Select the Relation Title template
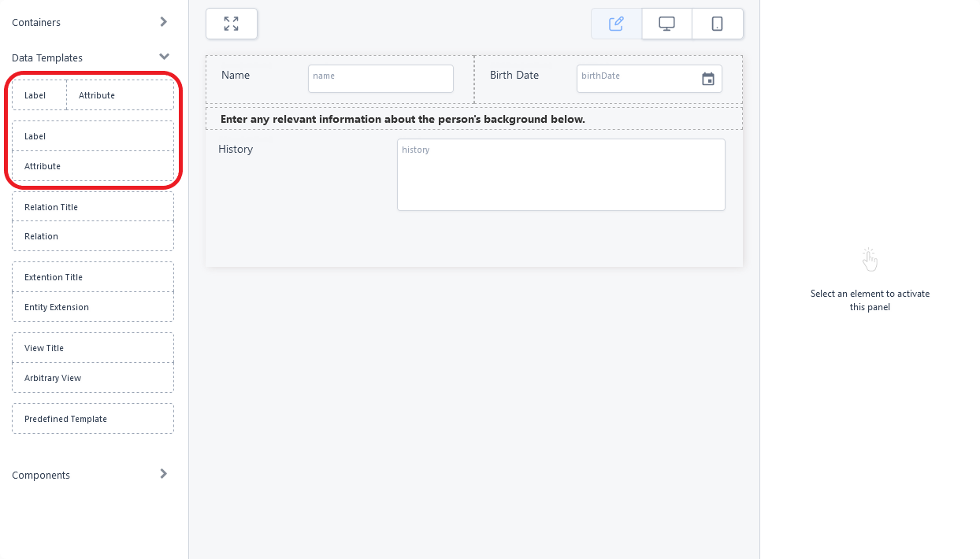The image size is (980, 559). coord(93,207)
